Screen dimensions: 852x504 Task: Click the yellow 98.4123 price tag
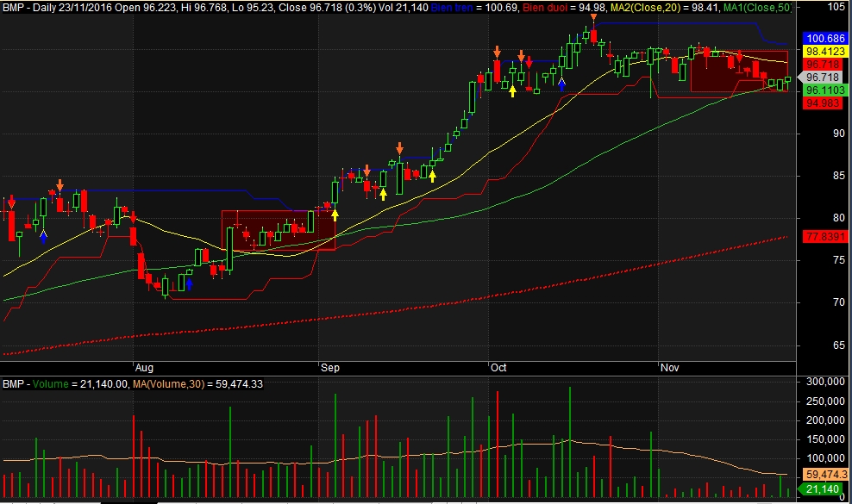pos(824,52)
